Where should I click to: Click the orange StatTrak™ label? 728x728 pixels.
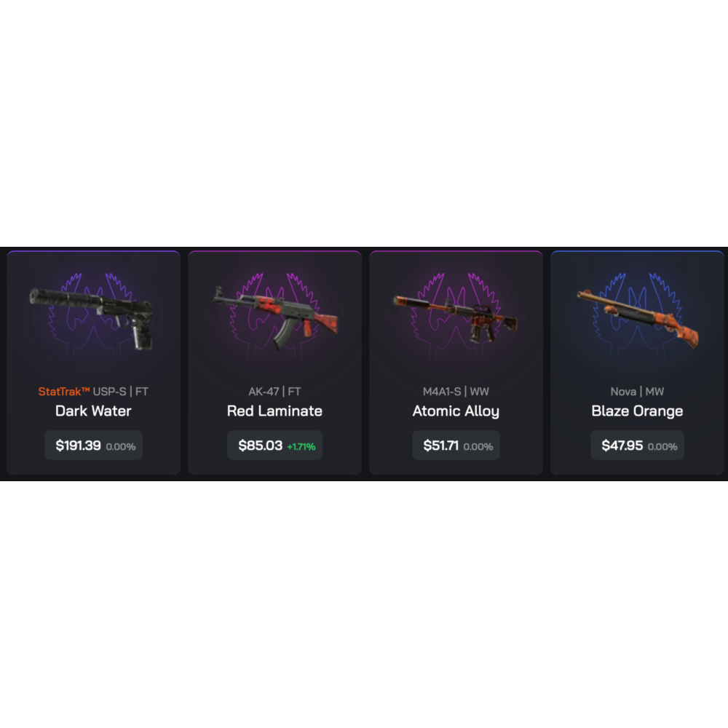point(64,392)
